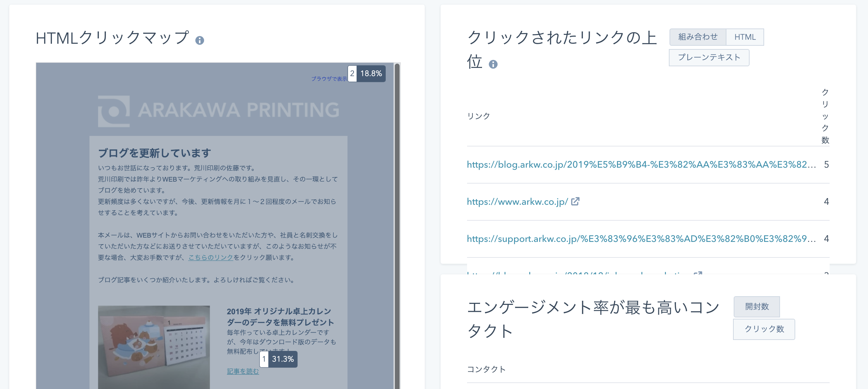Select the 組み合わせ toggle option
The width and height of the screenshot is (868, 389).
(x=698, y=37)
